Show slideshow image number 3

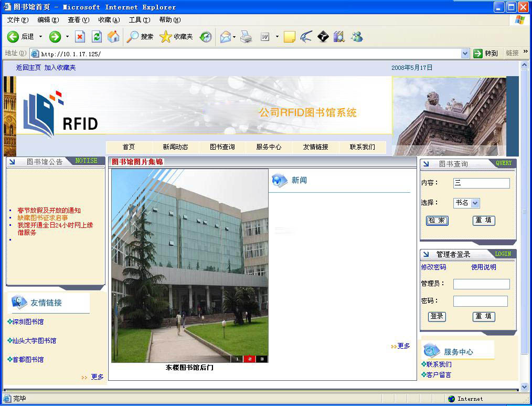click(262, 359)
